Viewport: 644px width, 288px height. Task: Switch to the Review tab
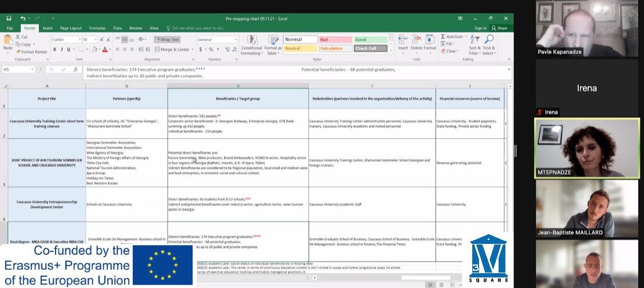tap(136, 29)
